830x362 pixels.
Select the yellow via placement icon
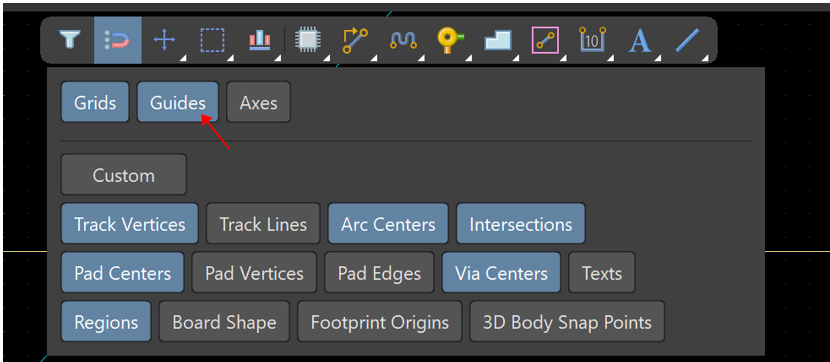(450, 40)
